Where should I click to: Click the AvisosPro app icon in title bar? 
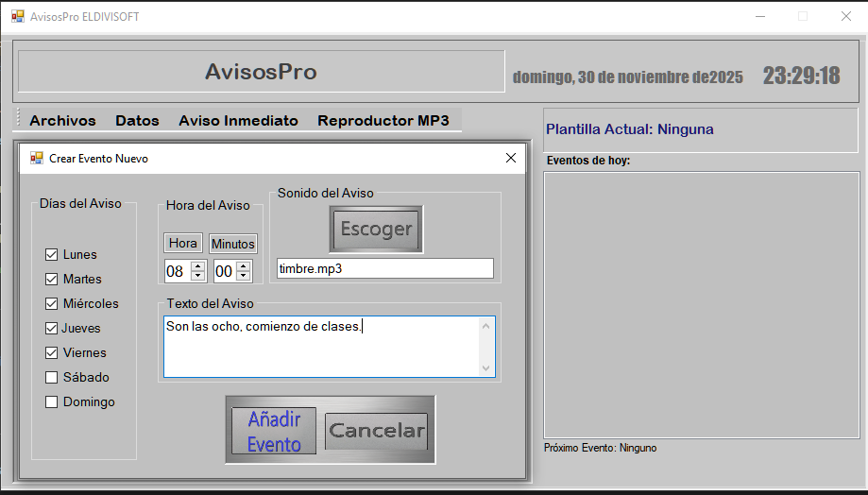pyautogui.click(x=17, y=16)
